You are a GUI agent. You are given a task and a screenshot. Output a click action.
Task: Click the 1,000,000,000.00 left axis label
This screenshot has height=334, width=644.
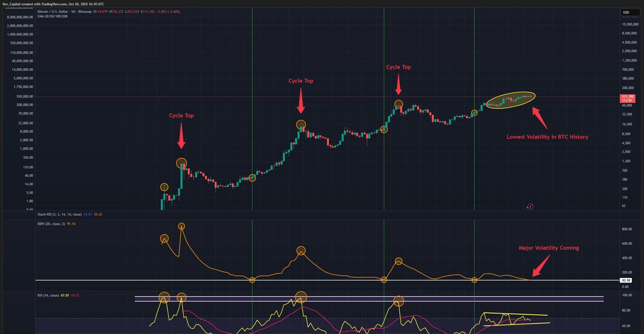[20, 34]
